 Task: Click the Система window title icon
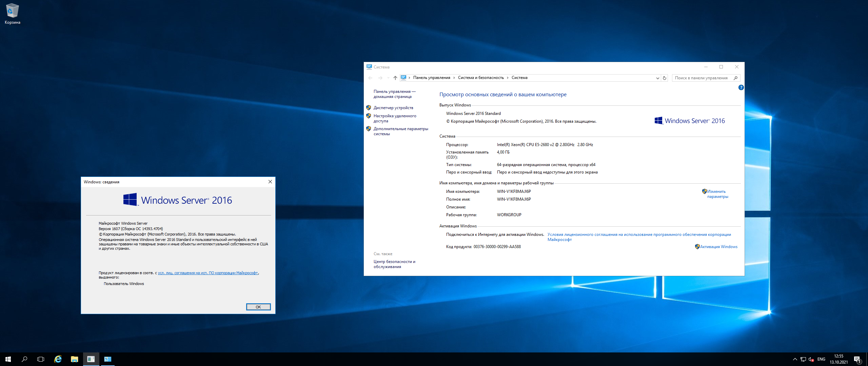(369, 67)
